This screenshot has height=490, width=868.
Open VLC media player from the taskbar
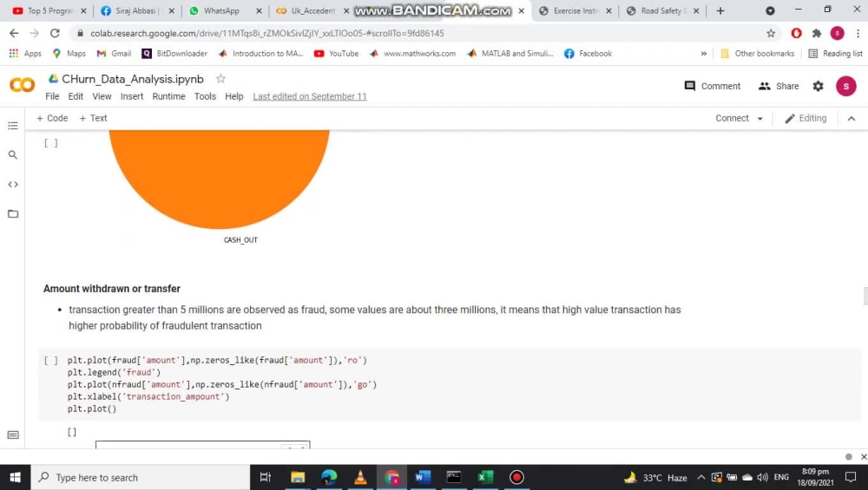tap(360, 477)
